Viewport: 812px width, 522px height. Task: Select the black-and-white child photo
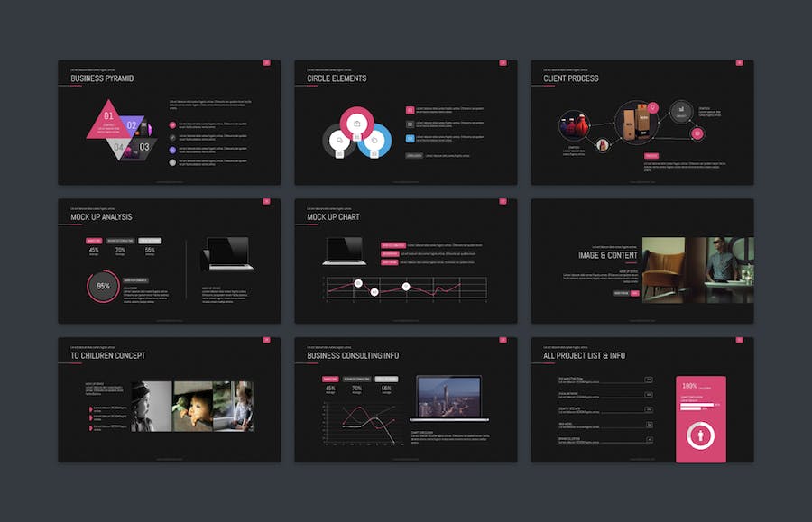[x=152, y=406]
